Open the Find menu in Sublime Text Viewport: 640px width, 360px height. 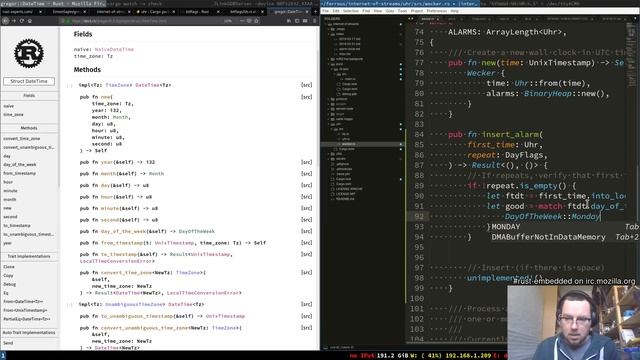366,11
